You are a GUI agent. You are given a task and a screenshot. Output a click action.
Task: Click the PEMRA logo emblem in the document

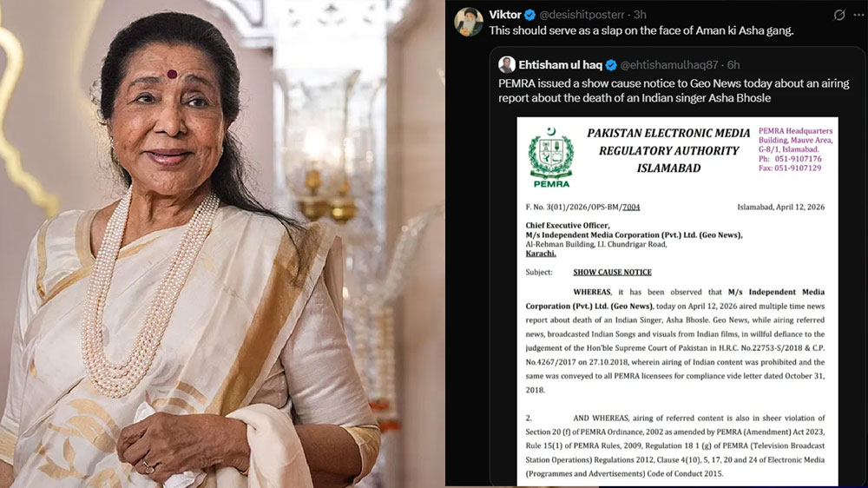551,158
